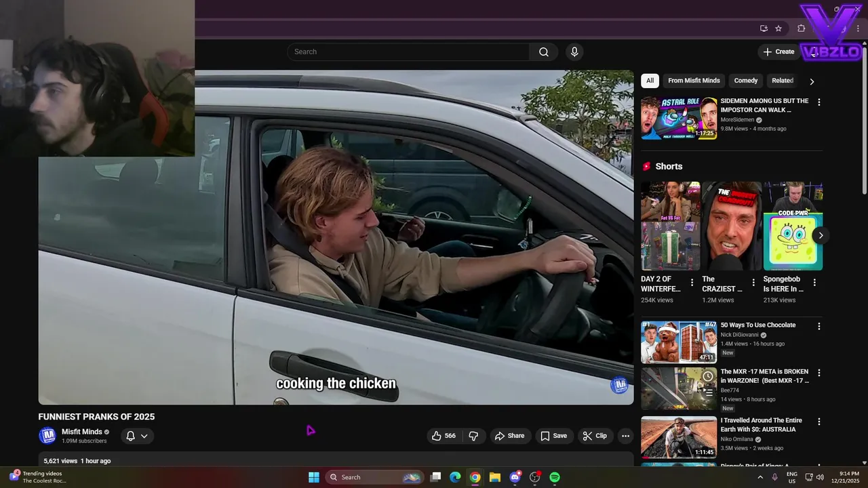Open the Trending videos news widget

[39, 477]
